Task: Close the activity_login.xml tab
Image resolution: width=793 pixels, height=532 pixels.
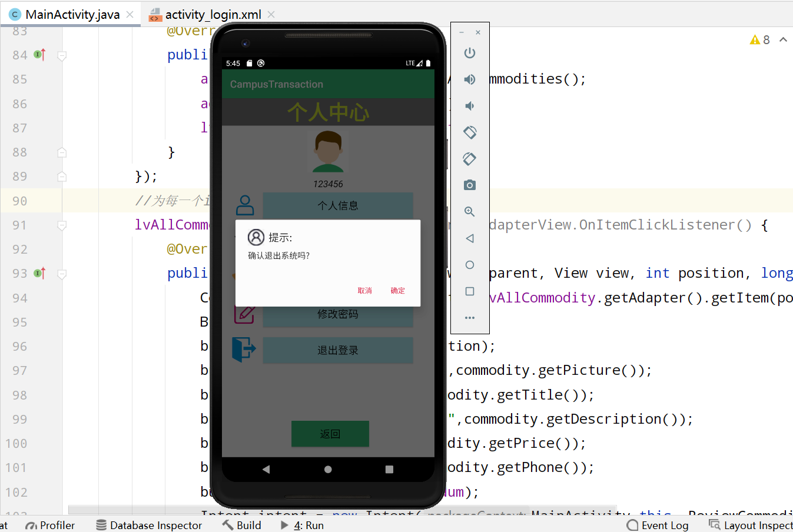Action: coord(271,14)
